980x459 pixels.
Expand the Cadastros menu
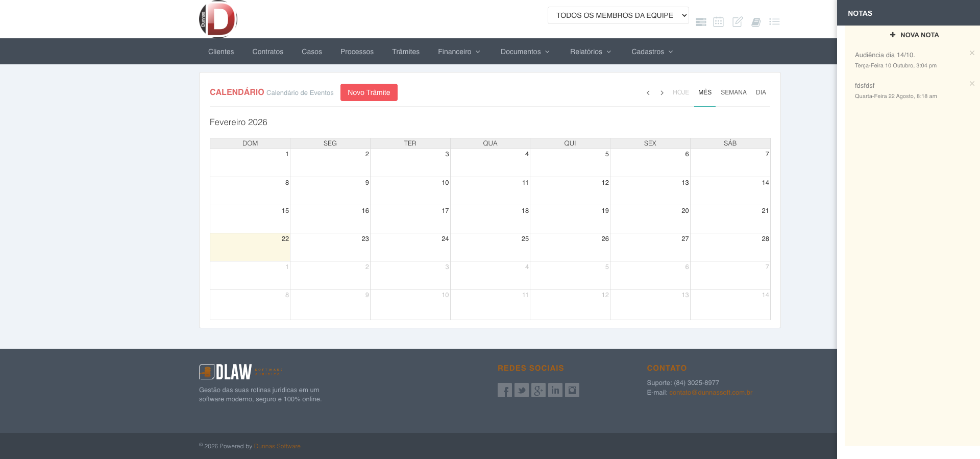[x=652, y=52]
